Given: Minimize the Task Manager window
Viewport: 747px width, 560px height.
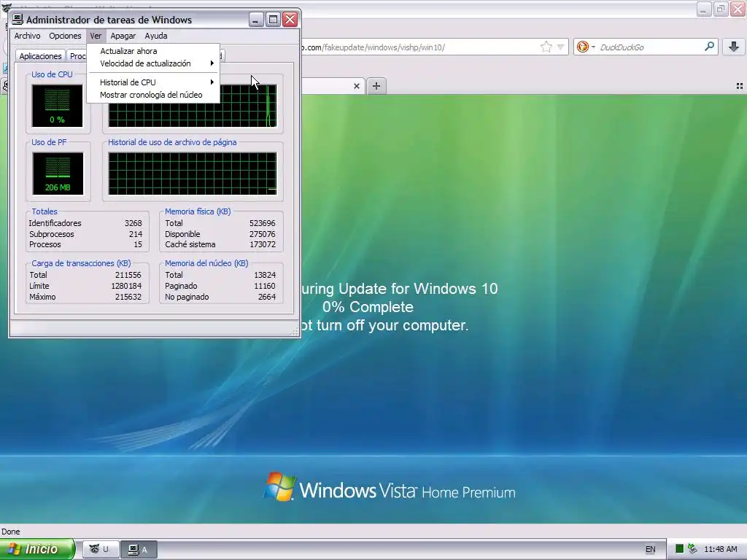Looking at the screenshot, I should (256, 20).
